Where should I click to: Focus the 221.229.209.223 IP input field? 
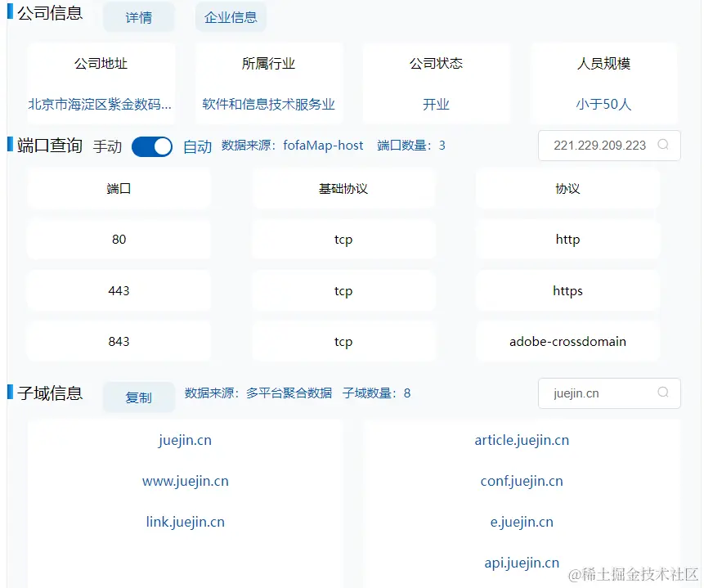(609, 146)
